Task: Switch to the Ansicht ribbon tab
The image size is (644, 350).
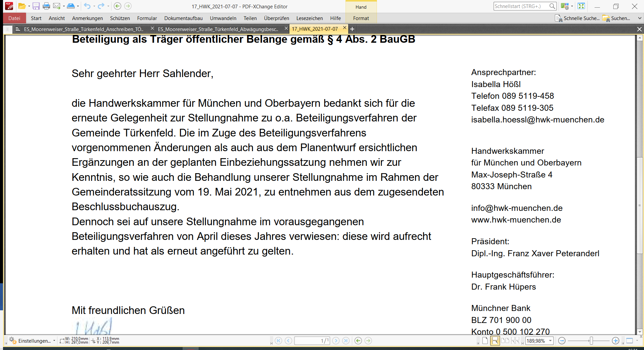Action: point(57,18)
